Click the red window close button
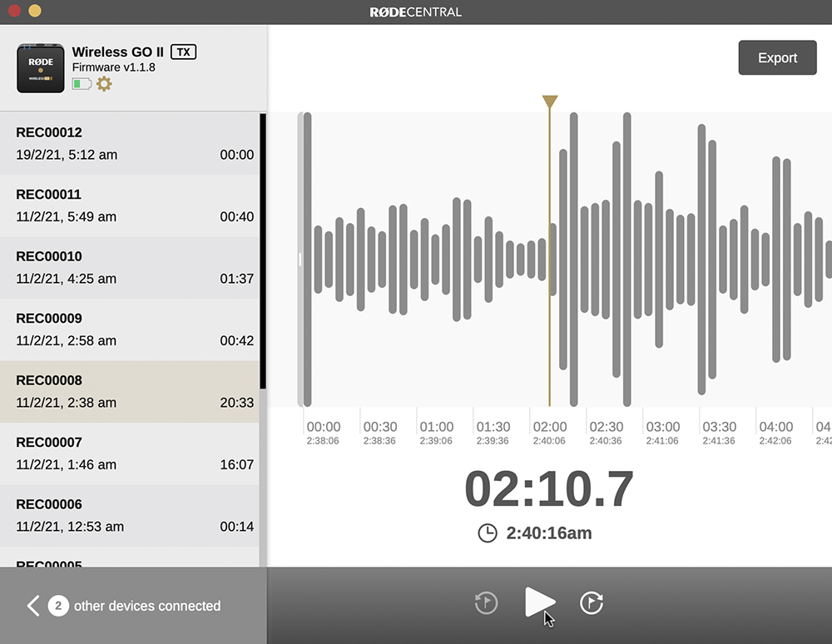 click(14, 11)
